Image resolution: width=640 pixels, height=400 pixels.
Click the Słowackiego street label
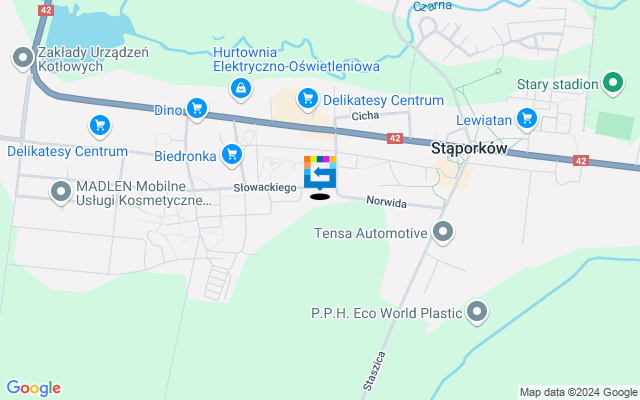[265, 188]
